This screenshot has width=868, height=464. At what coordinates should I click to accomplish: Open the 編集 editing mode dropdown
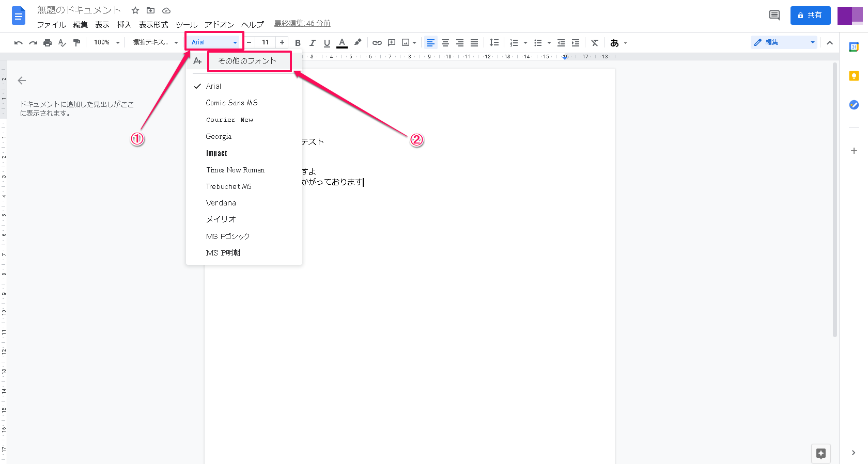coord(784,42)
